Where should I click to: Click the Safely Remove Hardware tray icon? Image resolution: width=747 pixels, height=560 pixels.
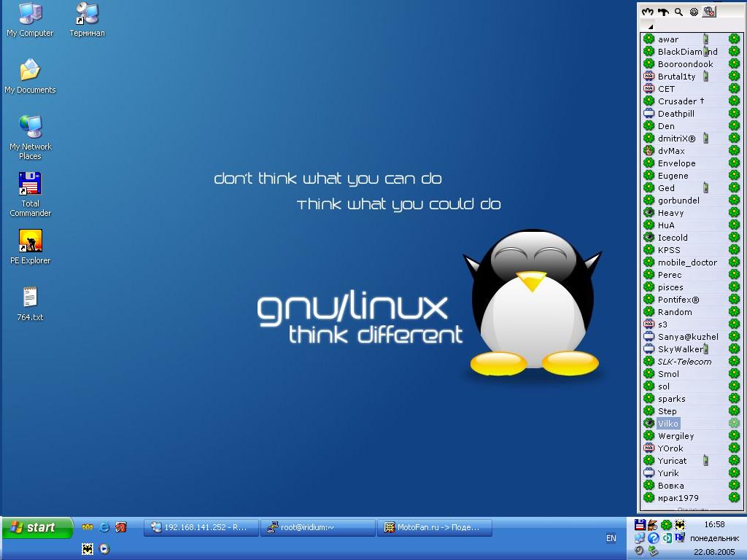coord(653,551)
